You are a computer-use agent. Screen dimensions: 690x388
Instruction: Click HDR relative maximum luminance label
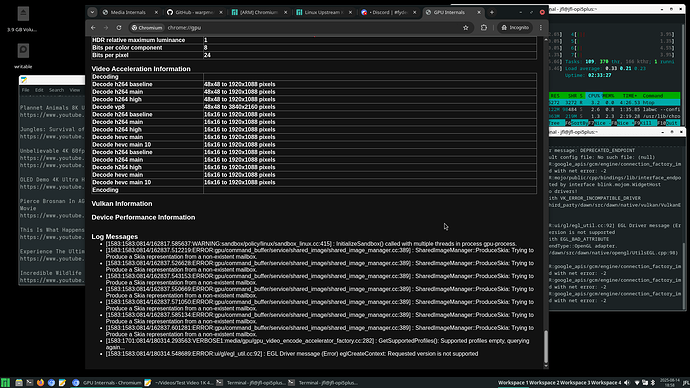138,40
